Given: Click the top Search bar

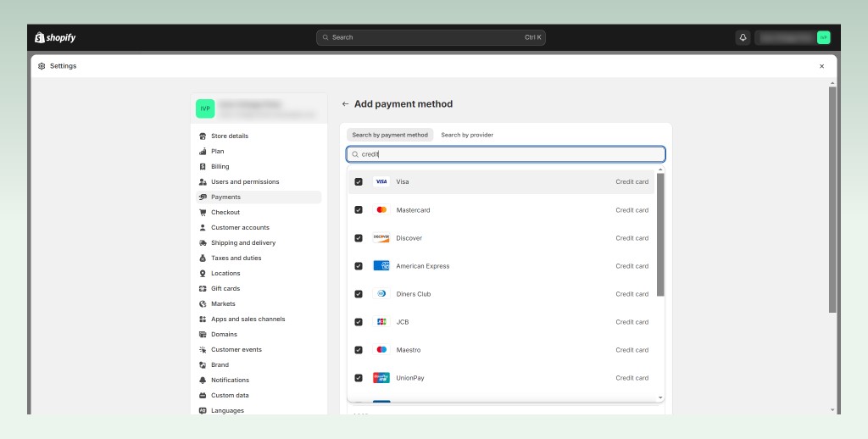Looking at the screenshot, I should [x=431, y=37].
